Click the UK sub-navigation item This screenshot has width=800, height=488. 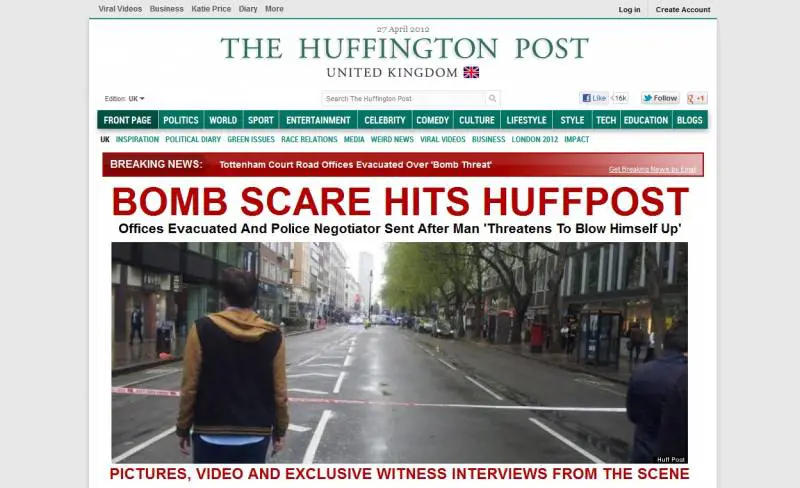(x=105, y=139)
